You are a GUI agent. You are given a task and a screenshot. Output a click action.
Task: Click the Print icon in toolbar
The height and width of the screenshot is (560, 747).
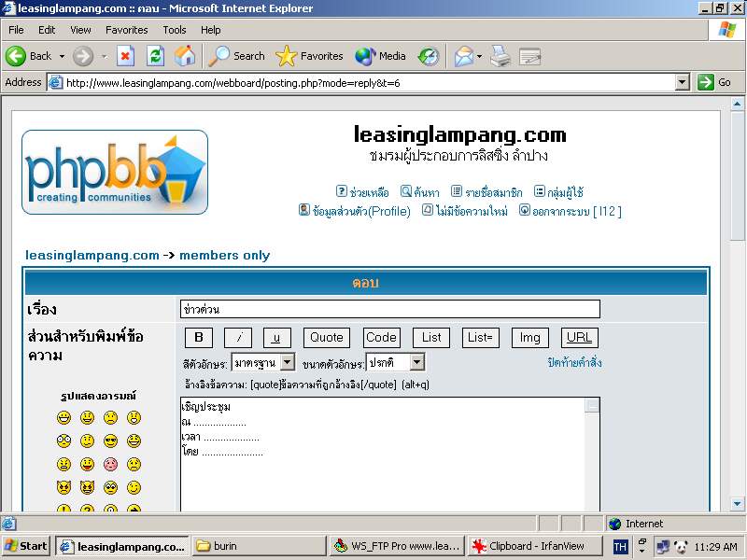[x=500, y=56]
